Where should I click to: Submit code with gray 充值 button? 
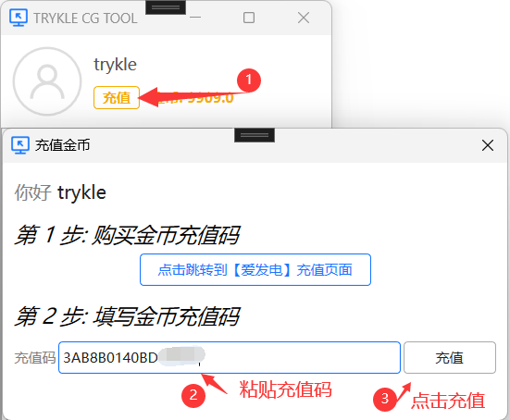point(450,358)
